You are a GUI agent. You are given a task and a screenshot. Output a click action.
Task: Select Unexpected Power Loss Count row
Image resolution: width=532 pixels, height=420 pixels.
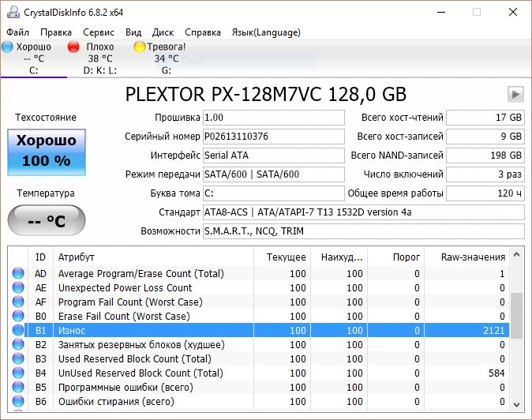(259, 287)
